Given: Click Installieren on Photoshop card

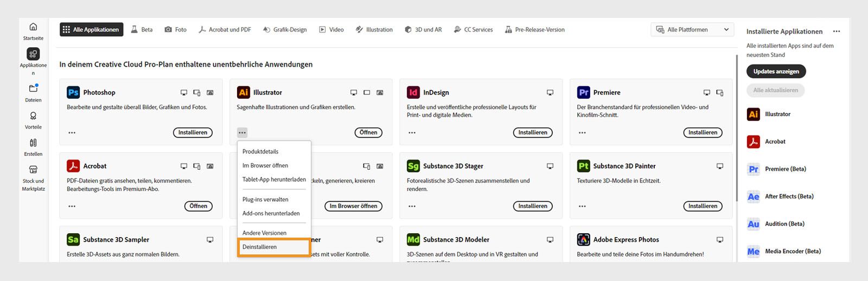Looking at the screenshot, I should 193,132.
